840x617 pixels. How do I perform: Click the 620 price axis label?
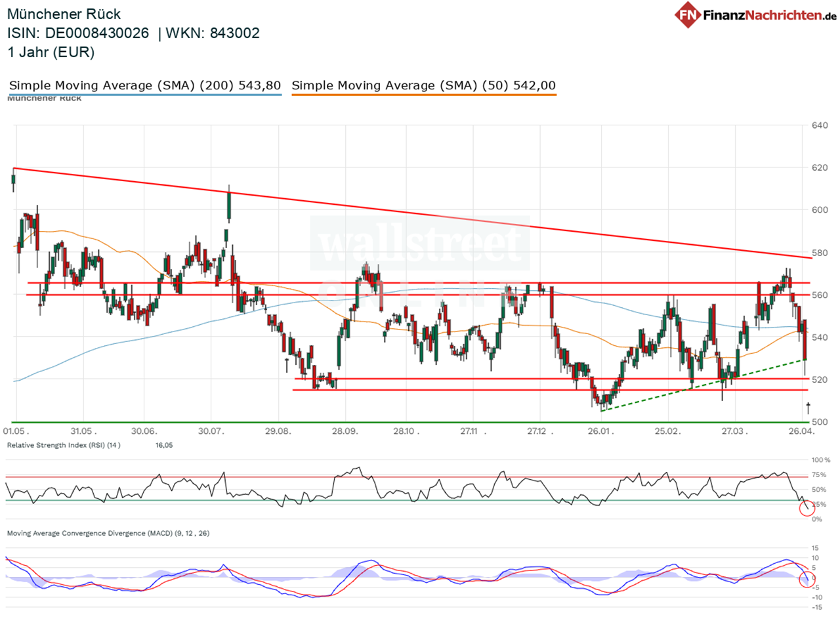(821, 168)
